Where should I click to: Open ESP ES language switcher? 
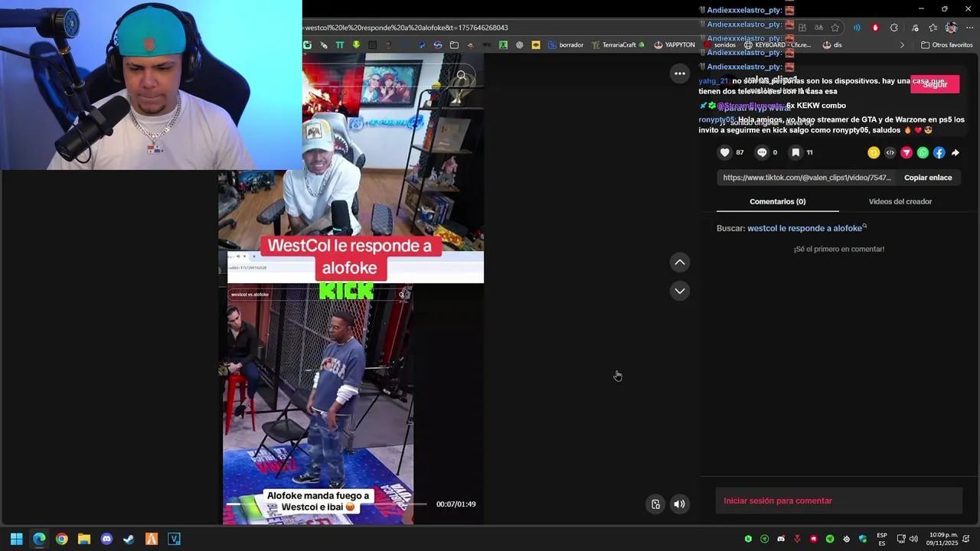[x=882, y=539]
